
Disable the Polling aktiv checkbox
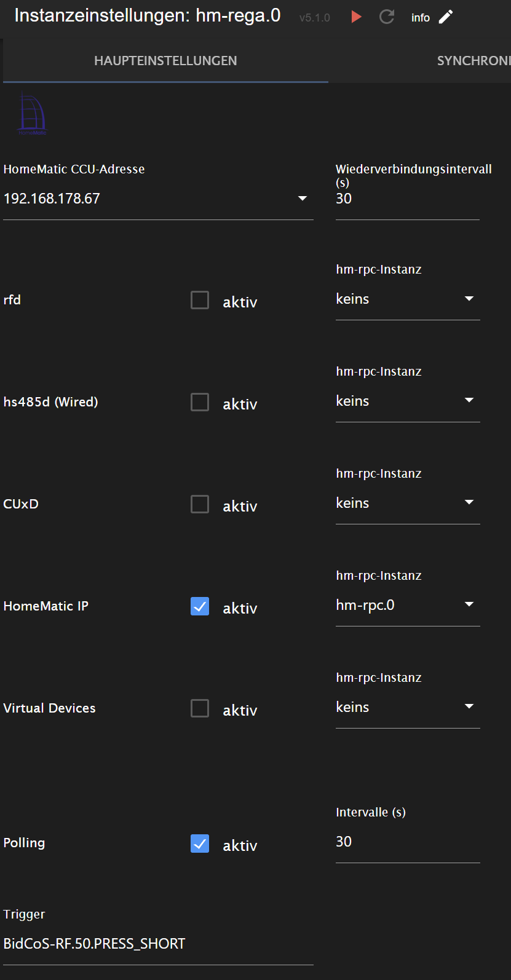pos(200,844)
